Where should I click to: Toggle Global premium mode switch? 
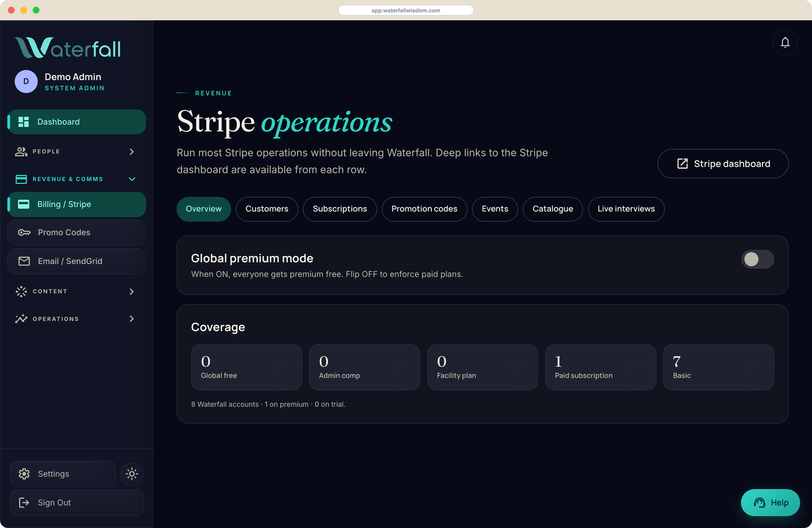pos(757,259)
